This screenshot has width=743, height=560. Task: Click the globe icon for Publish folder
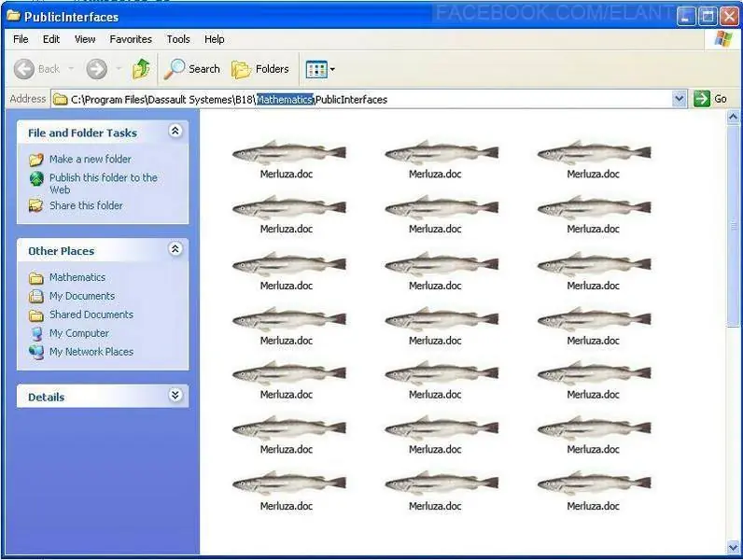click(36, 178)
